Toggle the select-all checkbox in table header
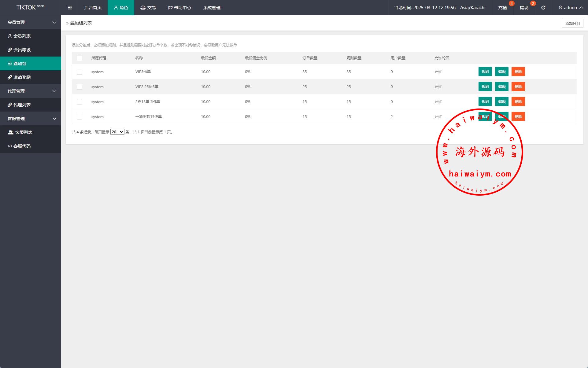Screen dimensions: 588x368 click(x=80, y=58)
